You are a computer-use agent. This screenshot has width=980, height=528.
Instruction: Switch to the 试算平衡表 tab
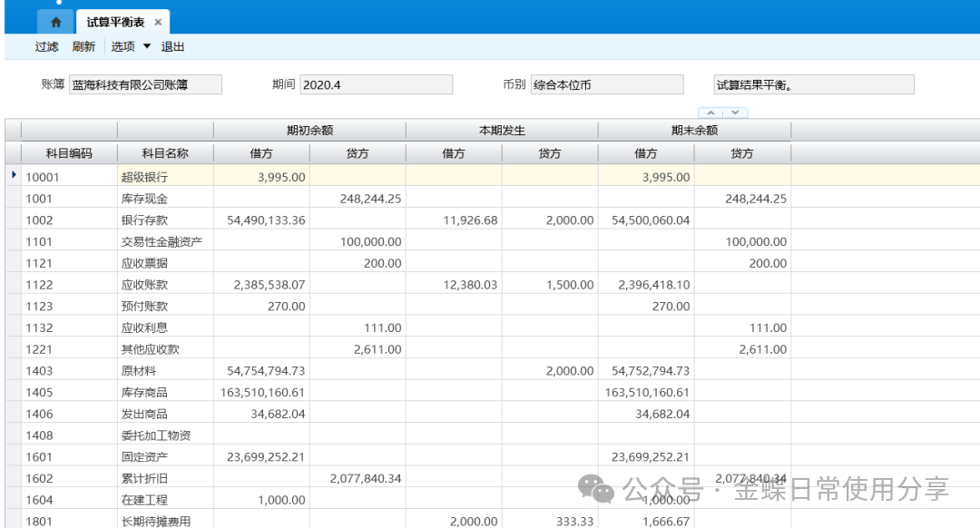coord(114,22)
